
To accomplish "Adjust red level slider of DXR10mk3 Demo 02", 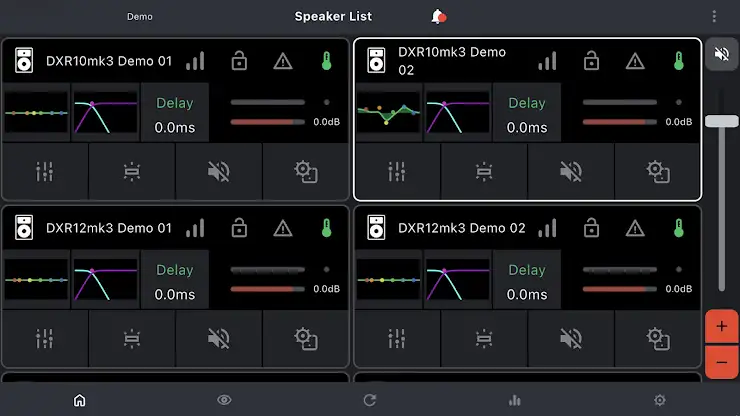I will 620,122.
